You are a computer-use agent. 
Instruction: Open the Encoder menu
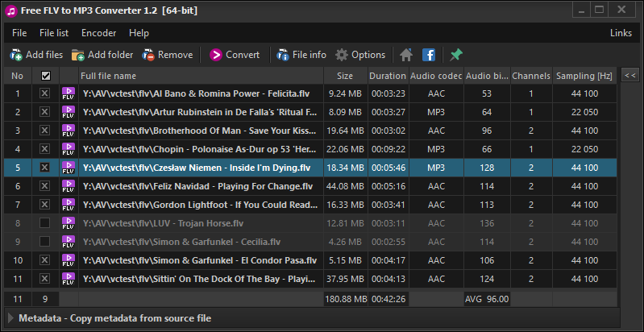point(98,33)
